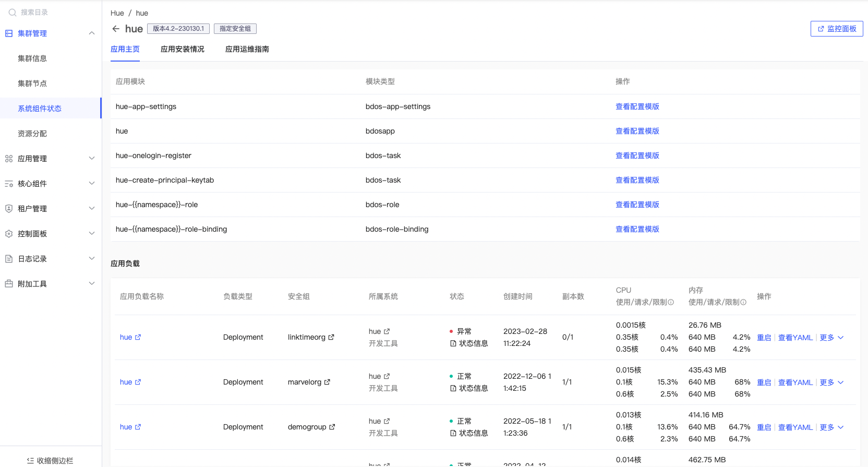868x467 pixels.
Task: Open 更多 dropdown for linktimeorg row
Action: pyautogui.click(x=831, y=338)
